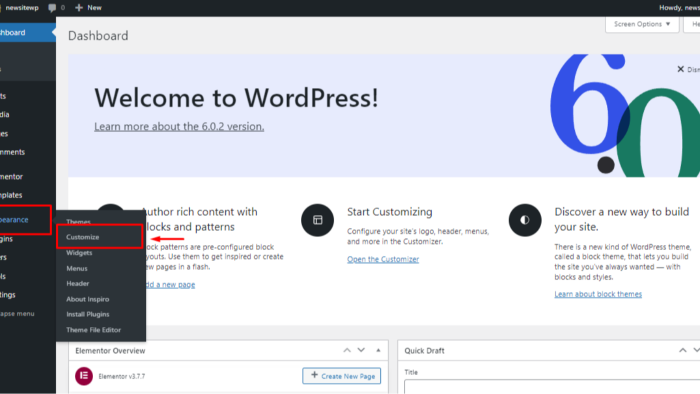The height and width of the screenshot is (394, 700).
Task: Click the Start Customizing heading
Action: (x=390, y=212)
